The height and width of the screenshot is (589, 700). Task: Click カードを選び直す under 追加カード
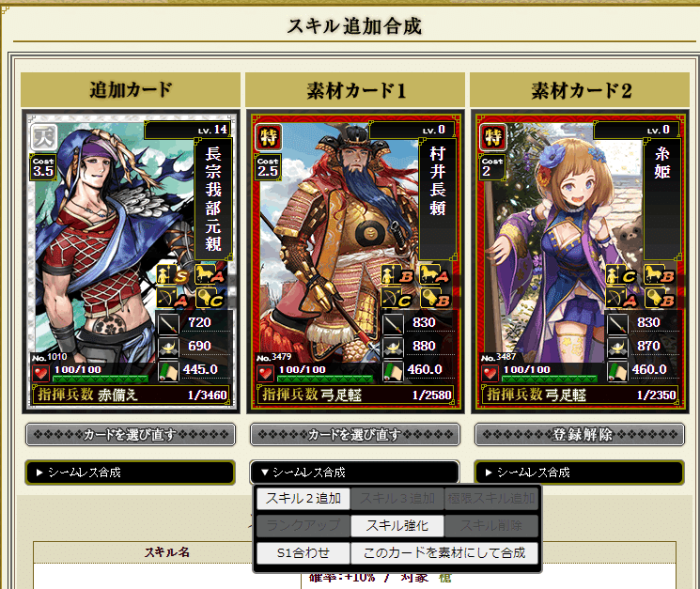131,434
